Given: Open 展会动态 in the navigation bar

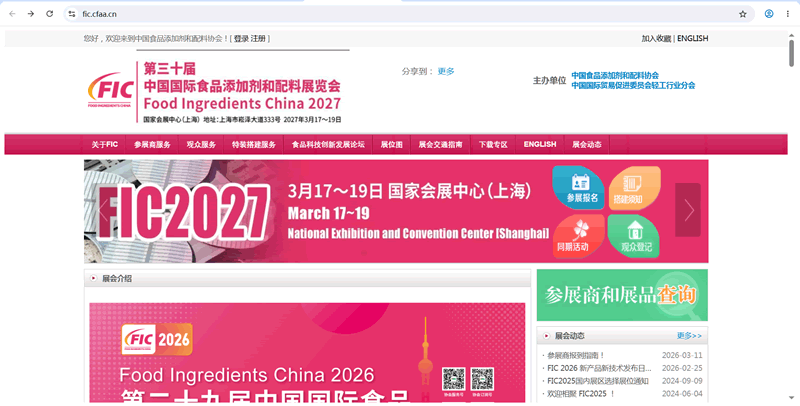Looking at the screenshot, I should click(x=586, y=145).
